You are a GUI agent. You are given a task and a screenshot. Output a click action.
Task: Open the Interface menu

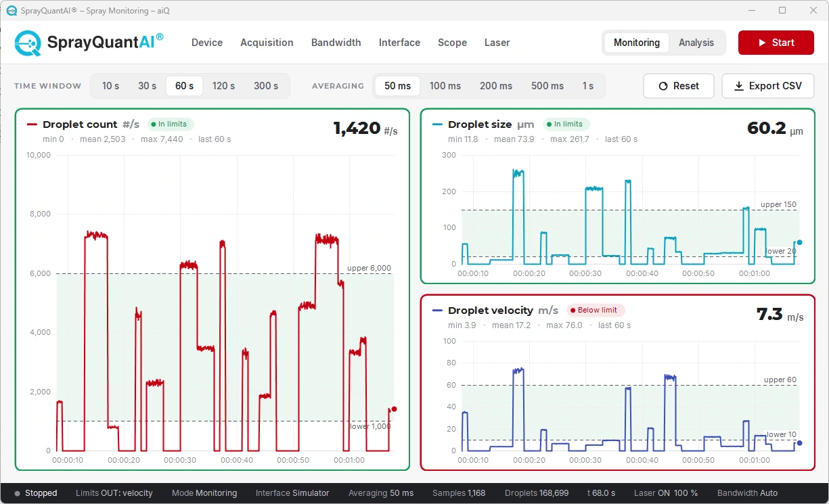click(x=399, y=43)
